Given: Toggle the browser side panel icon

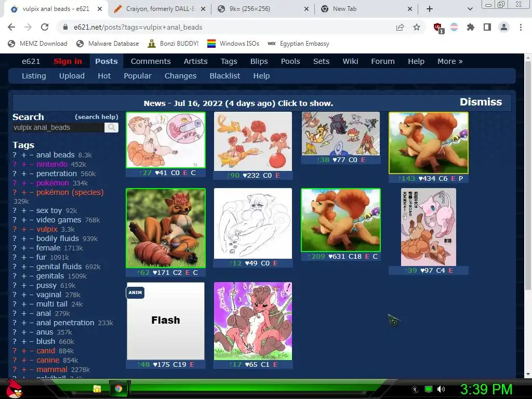Looking at the screenshot, I should coord(487,27).
